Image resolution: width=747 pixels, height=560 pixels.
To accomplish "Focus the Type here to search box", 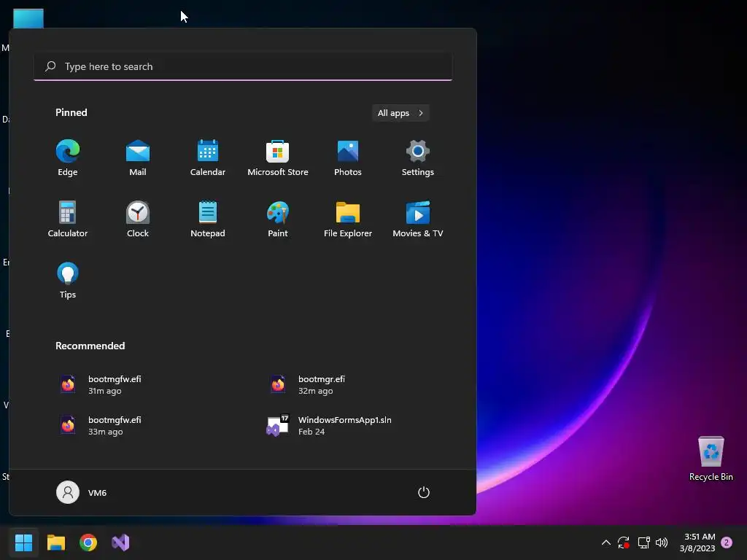I will pos(243,66).
